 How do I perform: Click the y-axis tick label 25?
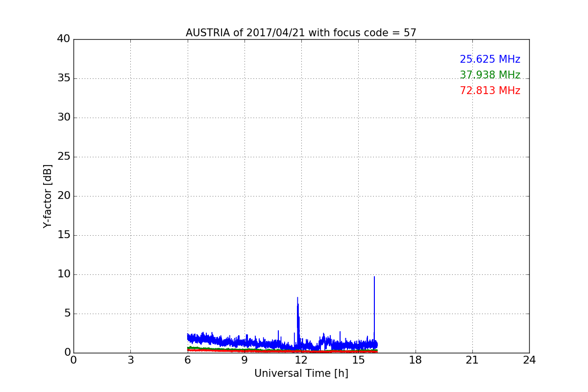click(x=63, y=157)
